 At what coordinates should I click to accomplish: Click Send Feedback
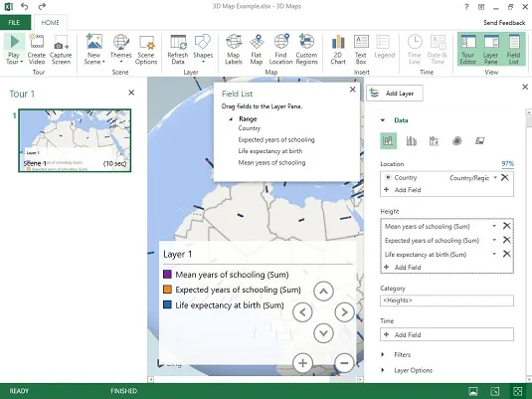tap(504, 23)
